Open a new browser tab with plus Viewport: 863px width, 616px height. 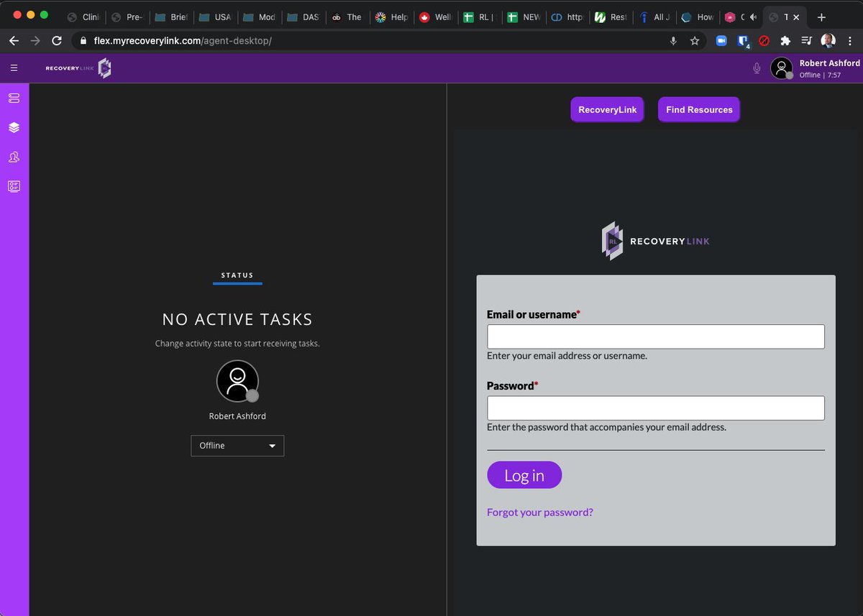point(821,17)
